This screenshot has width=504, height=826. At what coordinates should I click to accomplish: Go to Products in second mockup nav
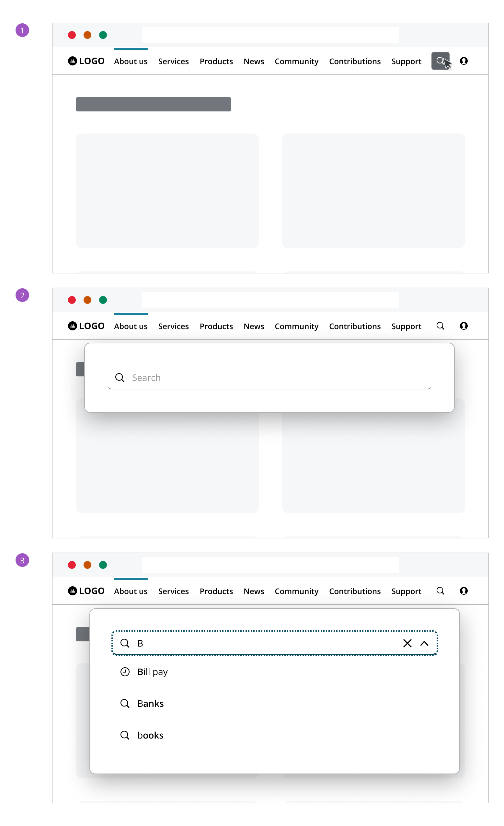point(216,326)
